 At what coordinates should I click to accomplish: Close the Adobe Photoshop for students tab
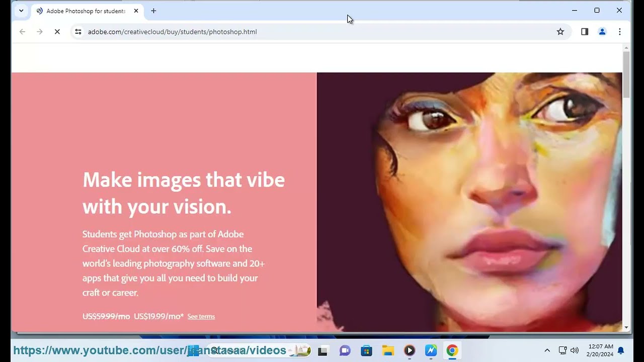click(136, 11)
